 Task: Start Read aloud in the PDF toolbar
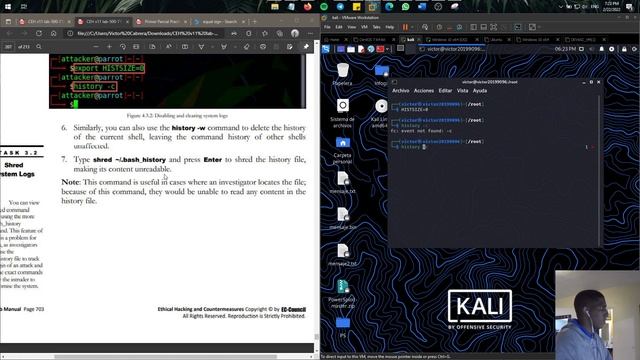pos(169,47)
